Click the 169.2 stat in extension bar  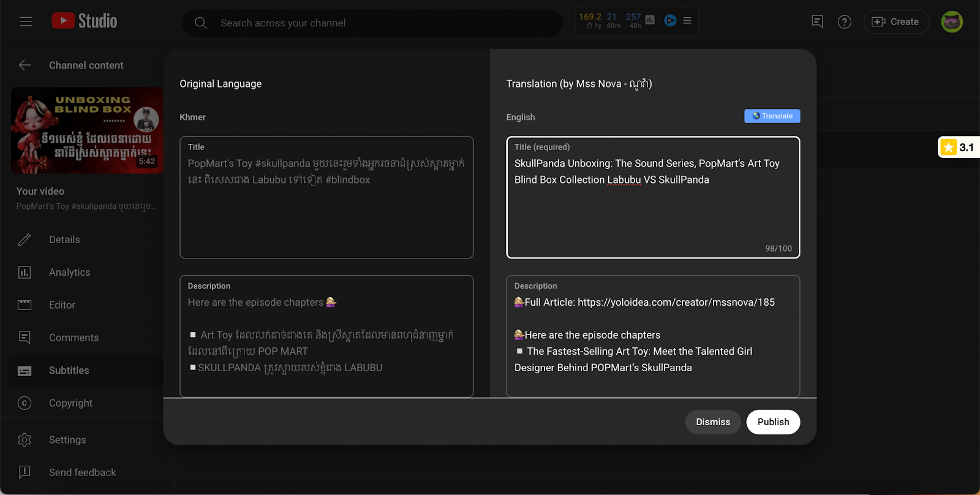tap(590, 17)
